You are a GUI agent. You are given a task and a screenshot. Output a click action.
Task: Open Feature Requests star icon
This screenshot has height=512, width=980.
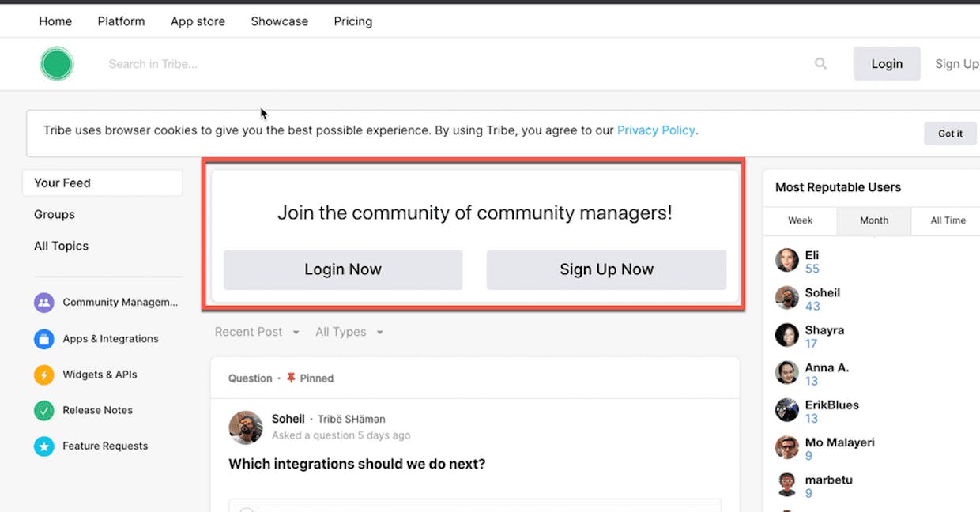coord(44,446)
